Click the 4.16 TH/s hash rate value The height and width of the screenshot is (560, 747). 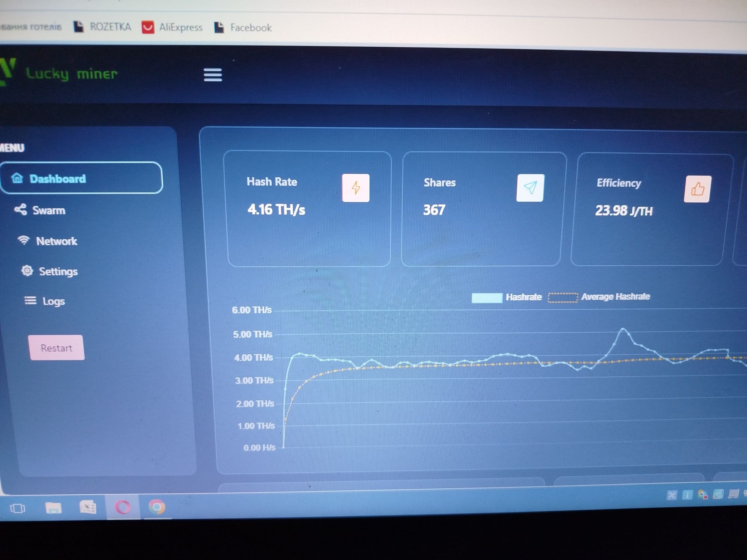click(276, 209)
